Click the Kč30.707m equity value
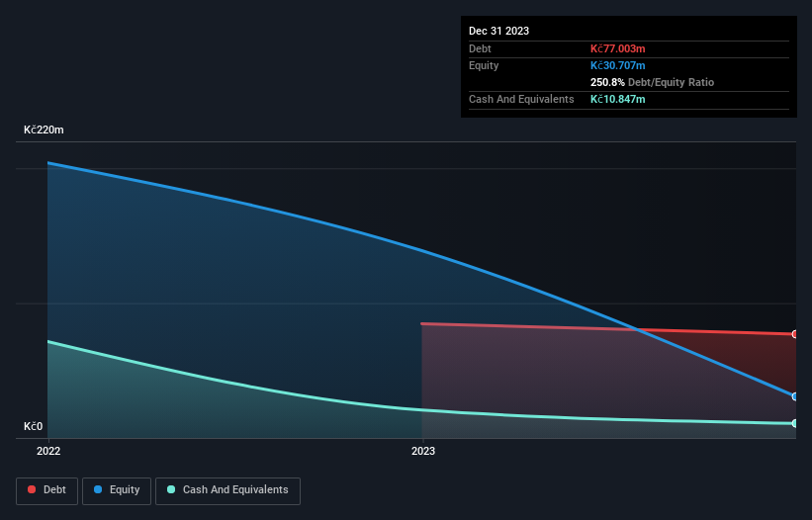812x520 pixels. coord(618,65)
